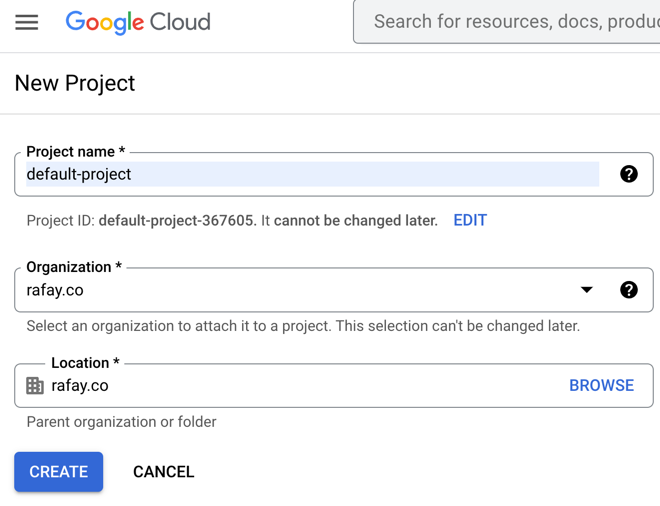The height and width of the screenshot is (506, 660).
Task: Open the hamburger navigation menu
Action: pos(27,22)
